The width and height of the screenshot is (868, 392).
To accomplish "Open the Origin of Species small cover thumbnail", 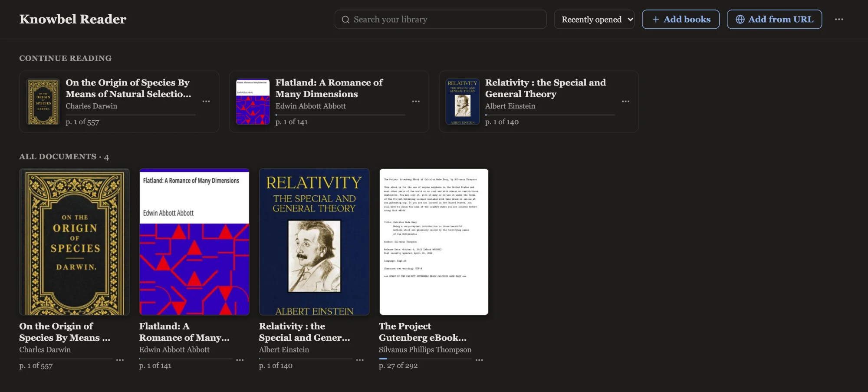I will [43, 102].
